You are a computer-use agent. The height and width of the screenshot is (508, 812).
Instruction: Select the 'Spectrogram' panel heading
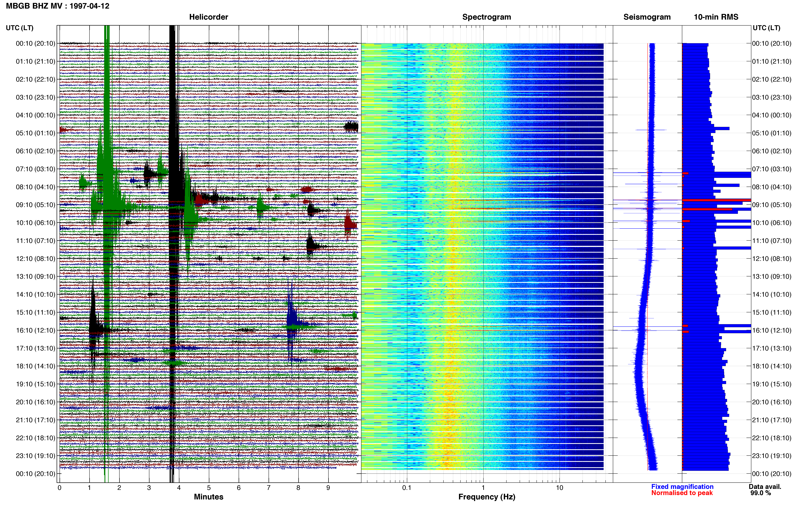(486, 17)
